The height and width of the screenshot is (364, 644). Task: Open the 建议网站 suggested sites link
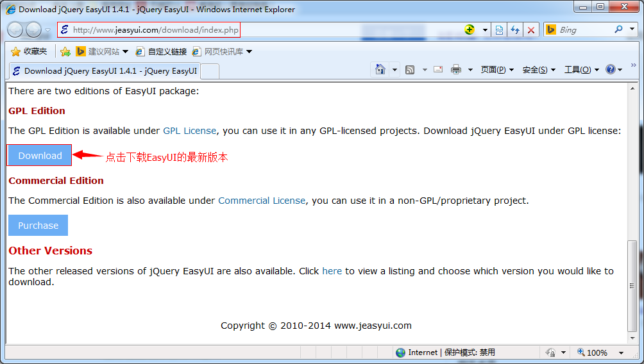coord(102,51)
